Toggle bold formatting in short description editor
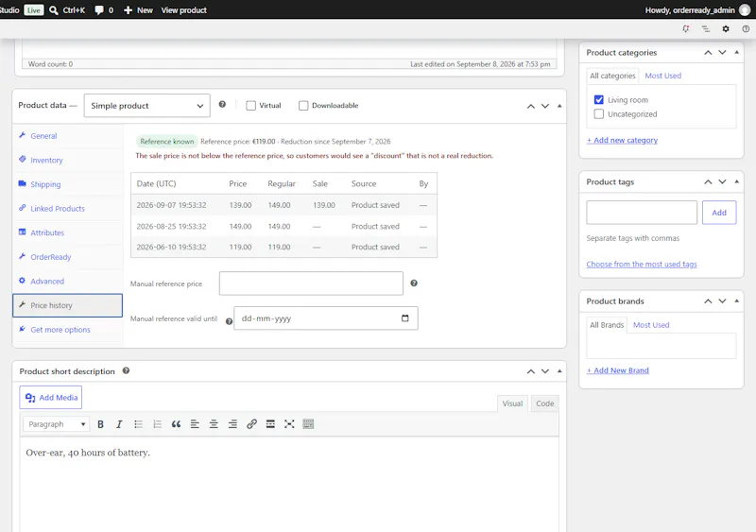Viewport: 756px width, 532px height. (x=100, y=424)
